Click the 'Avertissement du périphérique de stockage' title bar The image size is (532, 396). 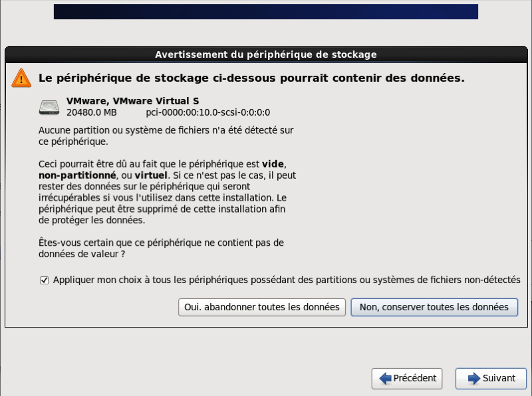(x=266, y=54)
